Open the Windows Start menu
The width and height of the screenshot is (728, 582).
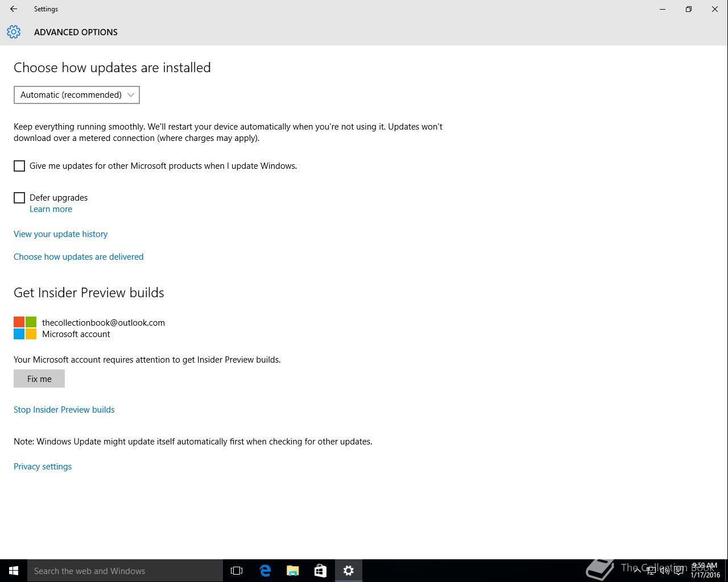click(14, 571)
